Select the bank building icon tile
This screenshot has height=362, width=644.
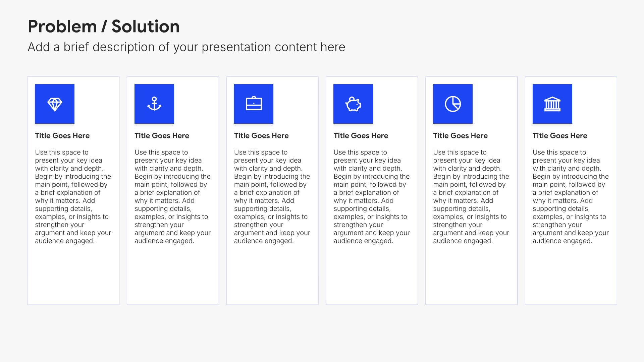[x=552, y=104]
